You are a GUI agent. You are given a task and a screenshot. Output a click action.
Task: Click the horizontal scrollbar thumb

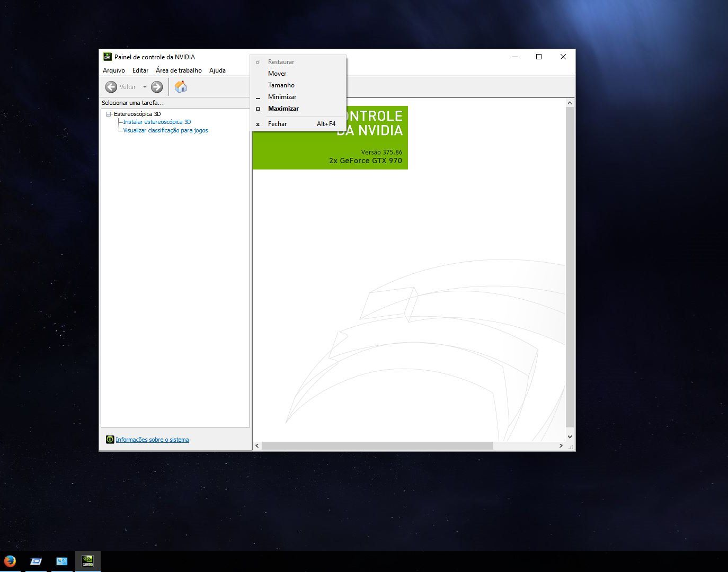click(377, 446)
